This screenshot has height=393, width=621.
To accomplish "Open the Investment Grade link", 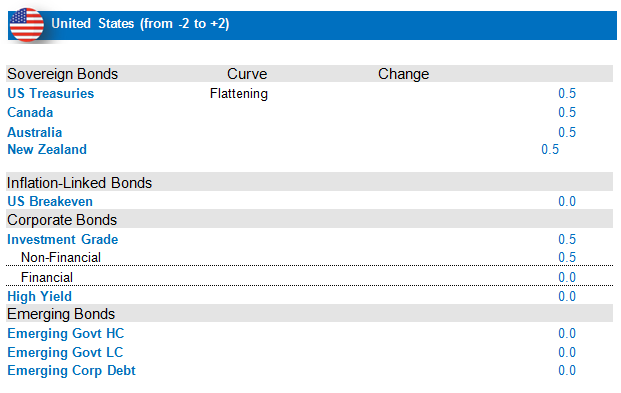I will [x=63, y=239].
